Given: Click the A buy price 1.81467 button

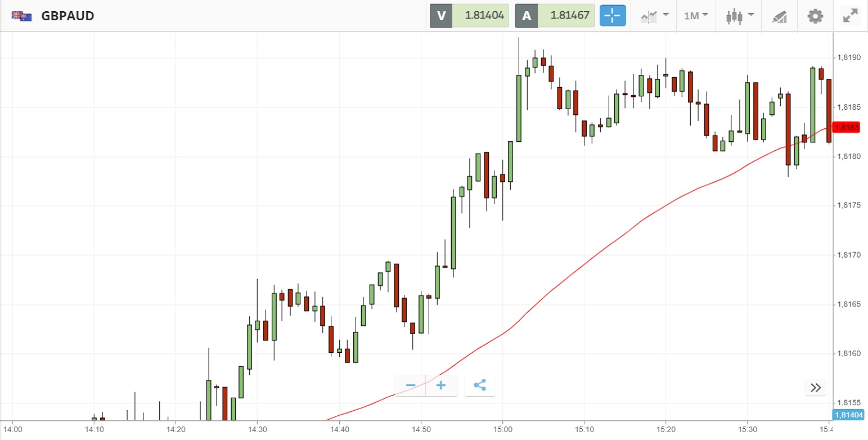Looking at the screenshot, I should coord(555,16).
